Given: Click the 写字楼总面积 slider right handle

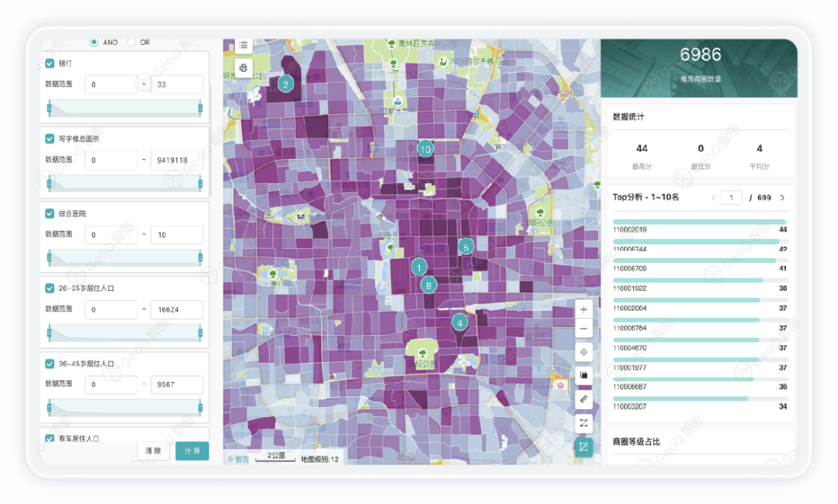Looking at the screenshot, I should 200,184.
